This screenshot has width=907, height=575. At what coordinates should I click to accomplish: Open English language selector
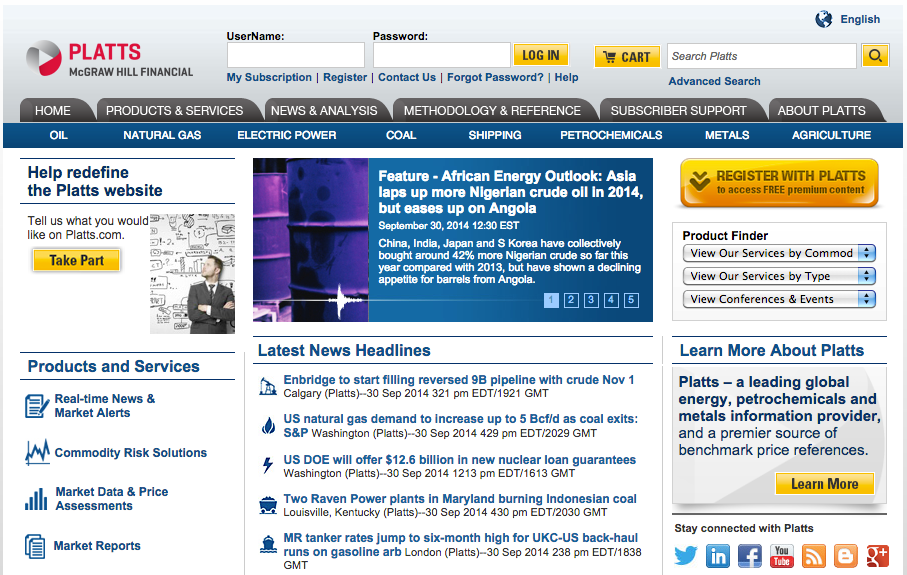pyautogui.click(x=860, y=19)
